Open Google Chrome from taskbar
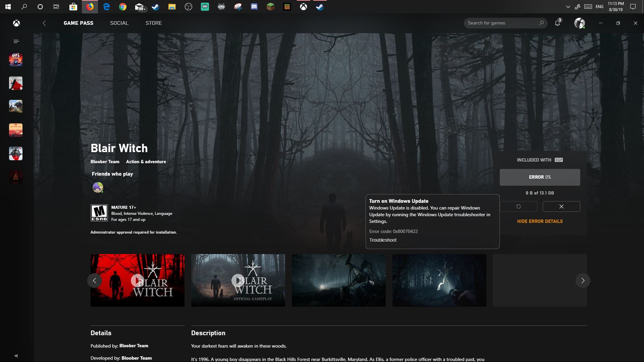The image size is (644, 362). click(123, 7)
